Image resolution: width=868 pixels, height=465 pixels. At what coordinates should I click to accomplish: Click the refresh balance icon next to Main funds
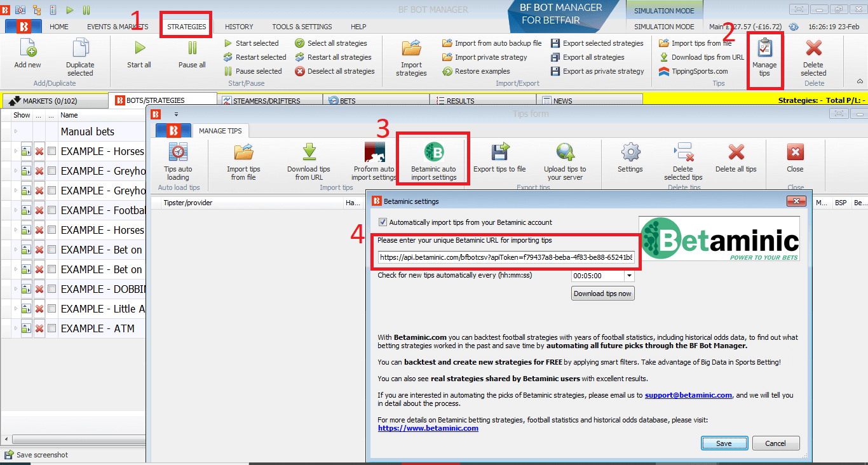[x=794, y=27]
